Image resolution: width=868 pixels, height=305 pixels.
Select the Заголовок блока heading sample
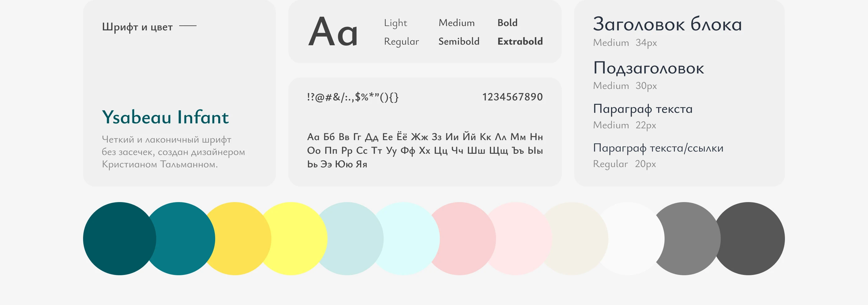coord(667,24)
